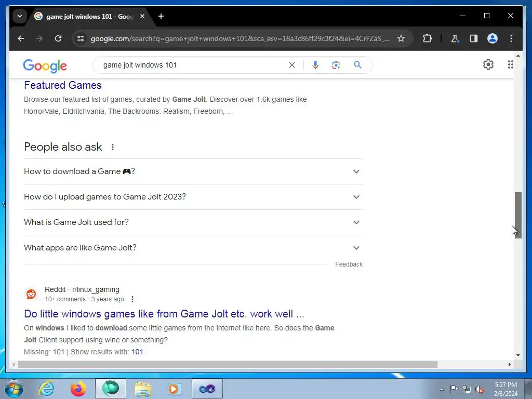Image resolution: width=532 pixels, height=399 pixels.
Task: Click the infinity-icon app in the taskbar
Action: (x=207, y=389)
